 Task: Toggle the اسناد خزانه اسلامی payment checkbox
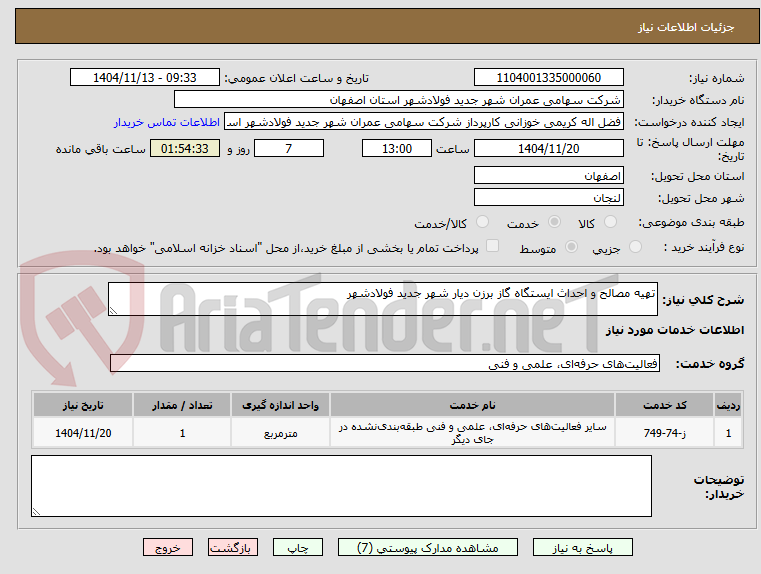click(493, 246)
